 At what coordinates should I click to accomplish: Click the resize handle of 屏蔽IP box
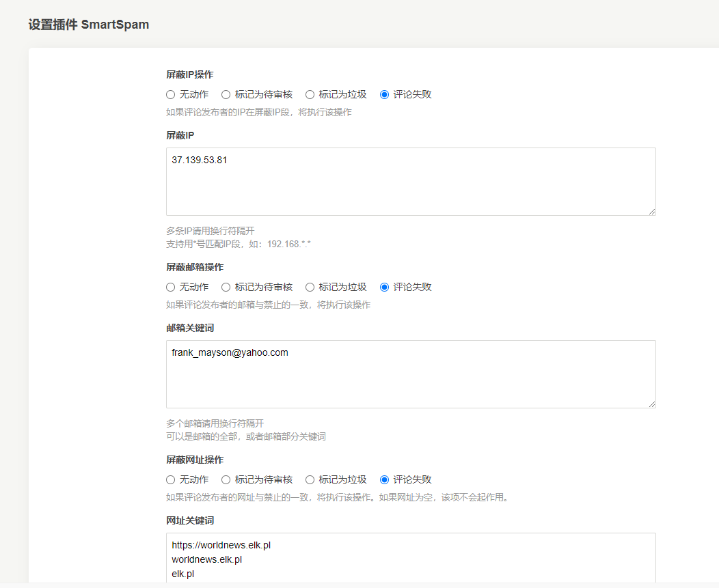(652, 212)
